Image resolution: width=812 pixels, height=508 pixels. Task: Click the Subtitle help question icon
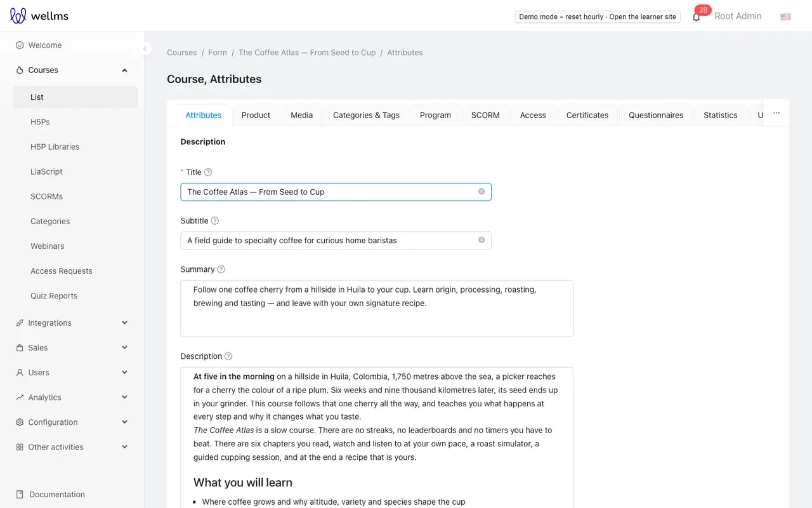click(215, 221)
